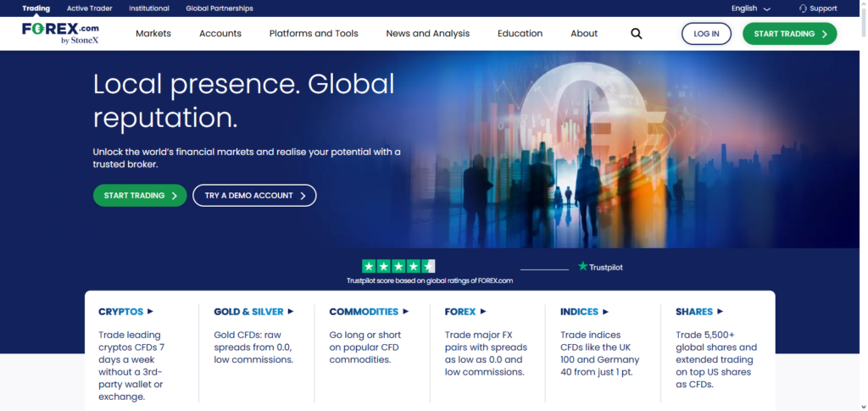Click the FOREX.com by StoneX logo
868x411 pixels.
click(60, 33)
